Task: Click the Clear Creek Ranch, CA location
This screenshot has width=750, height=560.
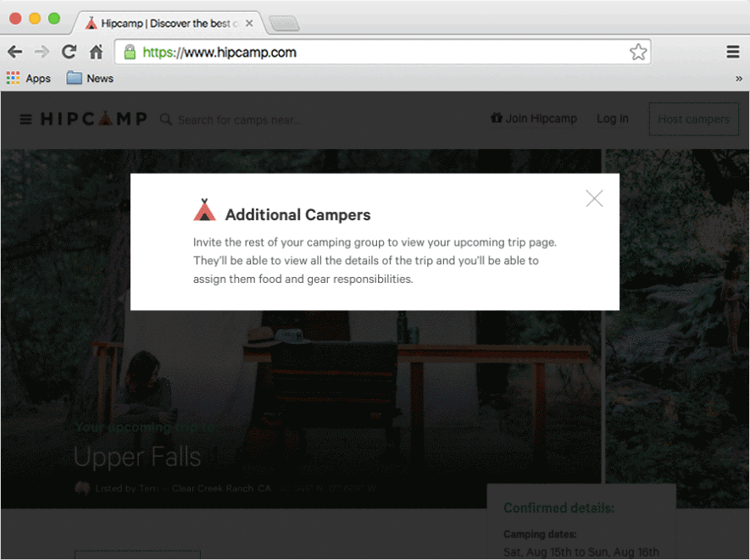Action: click(221, 488)
